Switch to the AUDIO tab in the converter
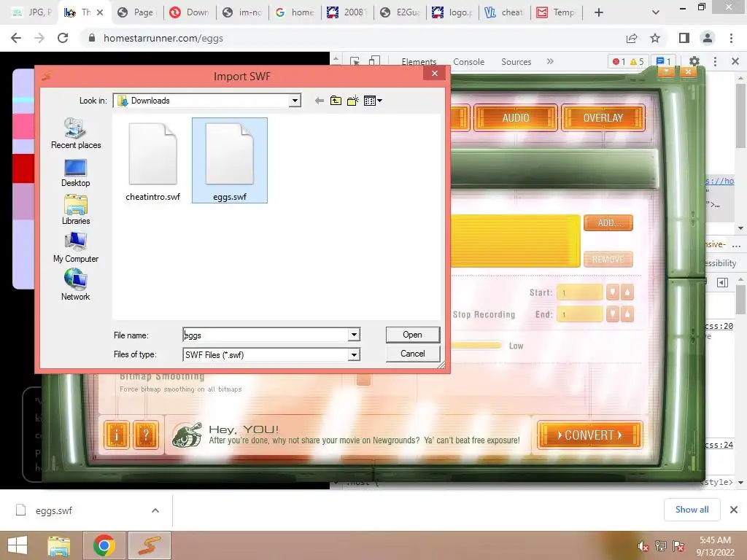 tap(516, 117)
